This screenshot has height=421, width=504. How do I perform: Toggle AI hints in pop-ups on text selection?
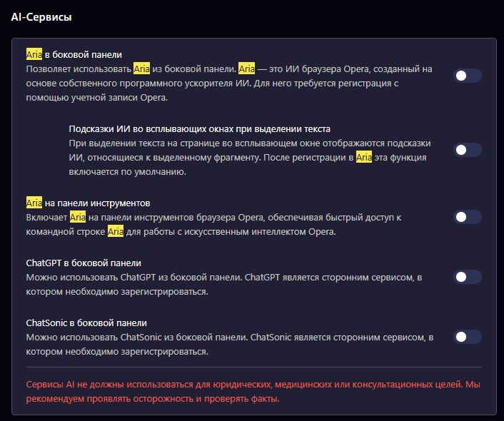click(468, 150)
